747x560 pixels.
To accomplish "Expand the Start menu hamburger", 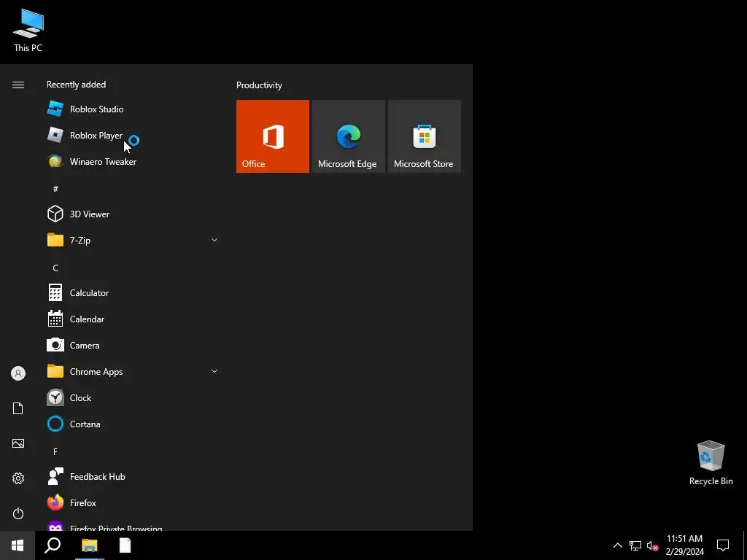I will coord(18,85).
